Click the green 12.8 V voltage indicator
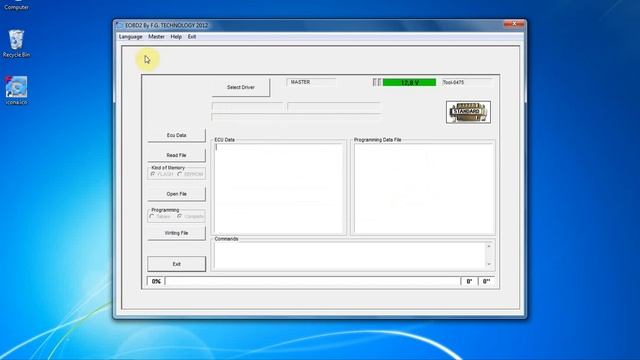The image size is (640, 360). (x=409, y=82)
